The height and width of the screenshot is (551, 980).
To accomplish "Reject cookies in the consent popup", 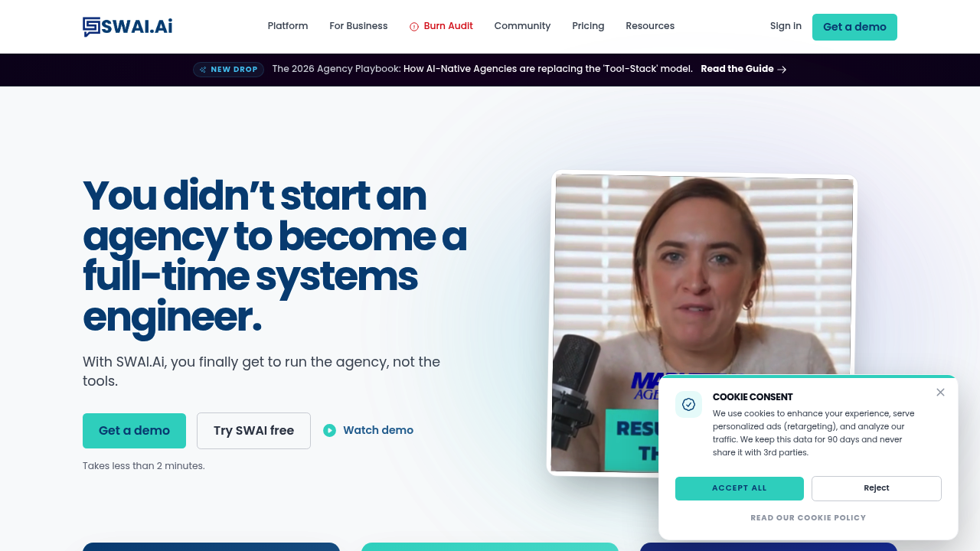I will pos(877,488).
